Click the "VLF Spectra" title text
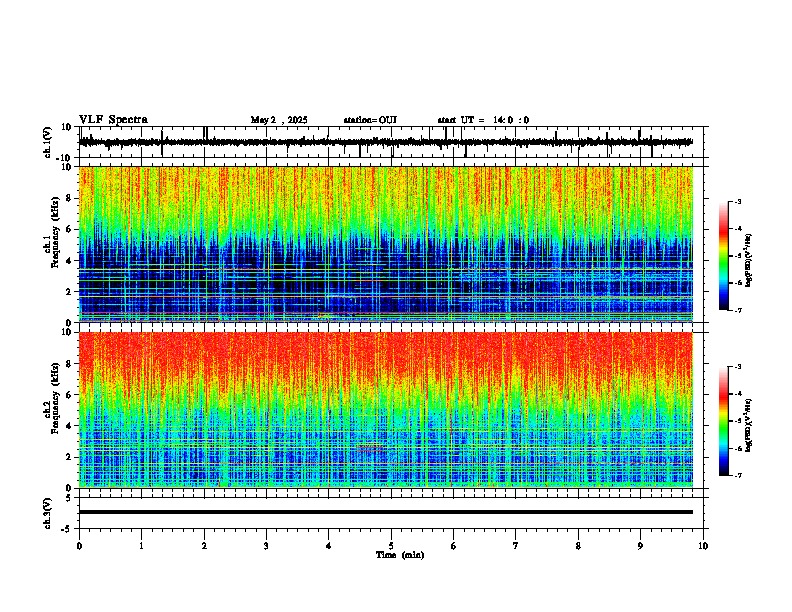This screenshot has width=792, height=612. click(113, 120)
